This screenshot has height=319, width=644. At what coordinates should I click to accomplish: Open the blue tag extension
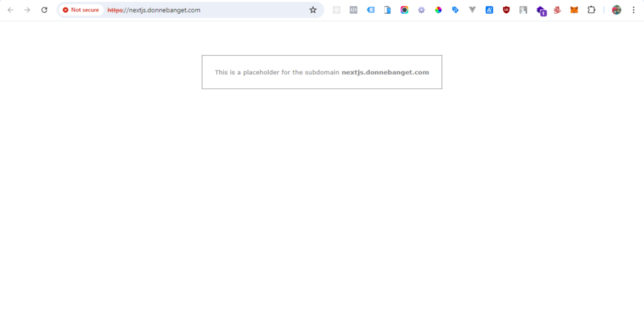pos(370,10)
